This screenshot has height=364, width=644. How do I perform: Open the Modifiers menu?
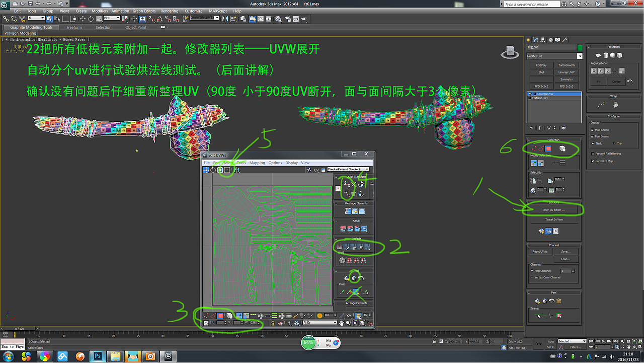coord(100,11)
